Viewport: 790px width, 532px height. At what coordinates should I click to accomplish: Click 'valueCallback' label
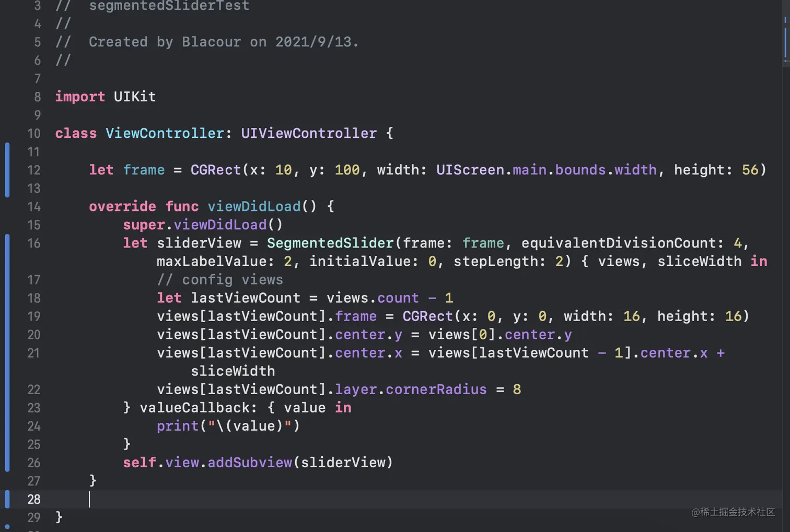(x=195, y=408)
